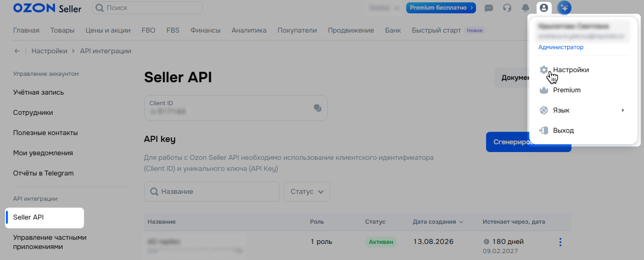Viewport: 644px width, 260px height.
Task: Click the Статус column header
Action: coord(375,222)
